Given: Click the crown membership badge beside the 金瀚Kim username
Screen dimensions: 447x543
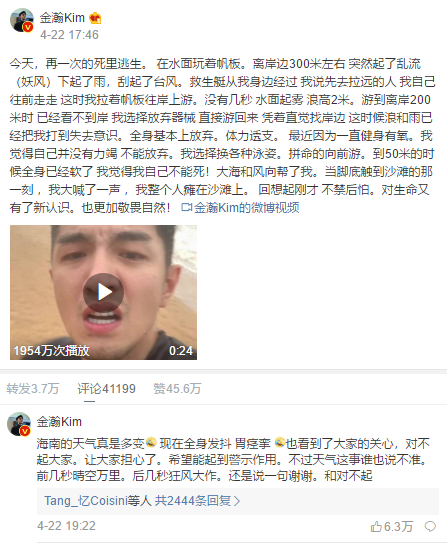Looking at the screenshot, I should click(x=95, y=18).
